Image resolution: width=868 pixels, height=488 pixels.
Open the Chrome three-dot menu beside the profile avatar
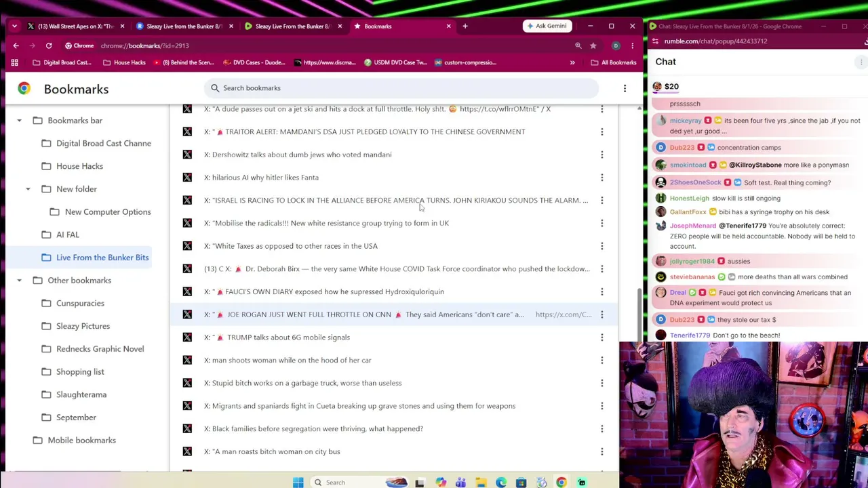tap(632, 45)
